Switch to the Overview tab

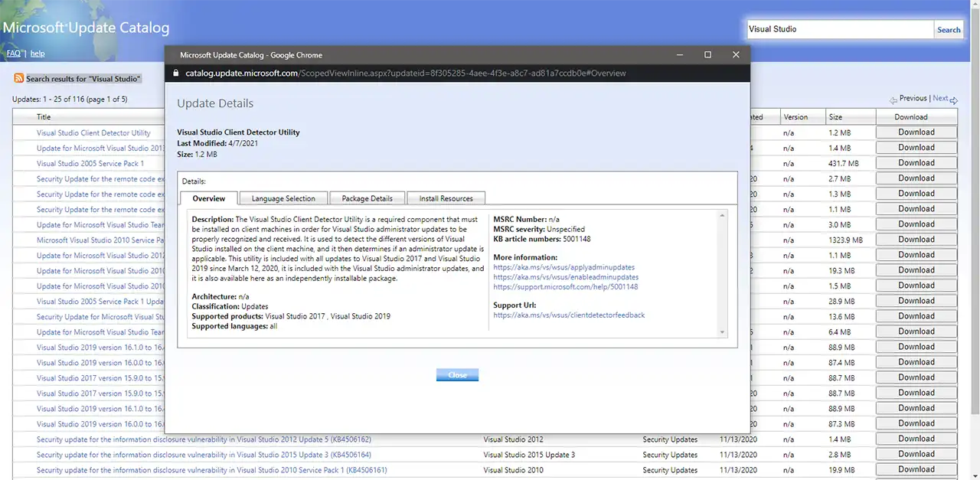(x=209, y=198)
